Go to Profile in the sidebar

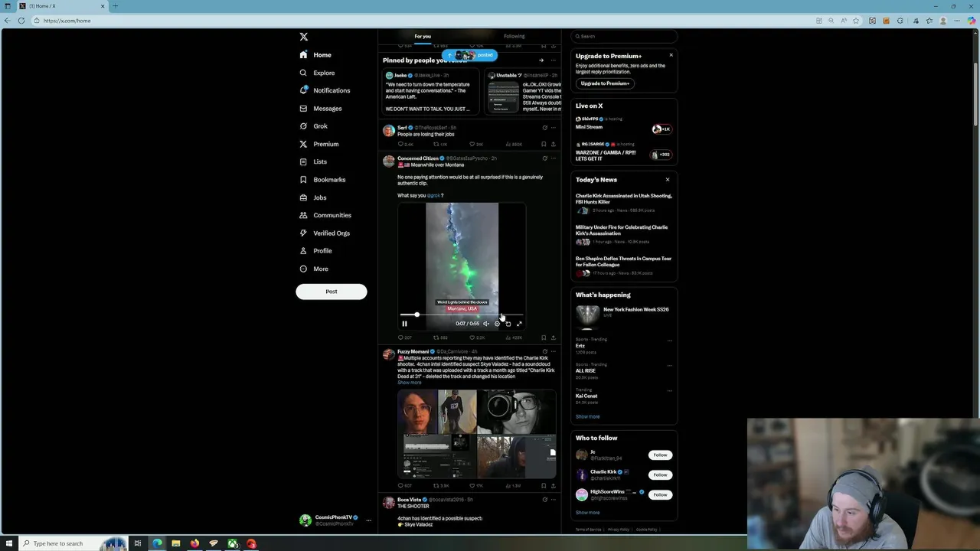tap(315, 251)
